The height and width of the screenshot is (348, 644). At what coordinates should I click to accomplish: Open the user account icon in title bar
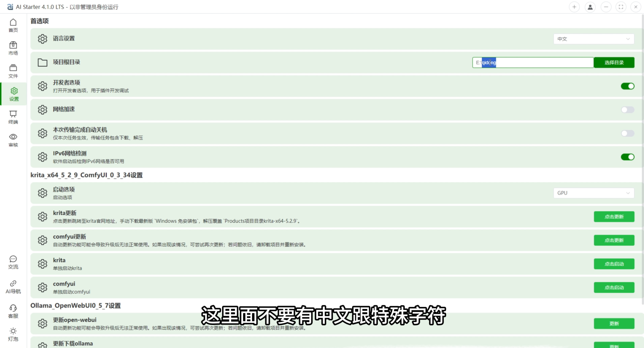pyautogui.click(x=590, y=7)
